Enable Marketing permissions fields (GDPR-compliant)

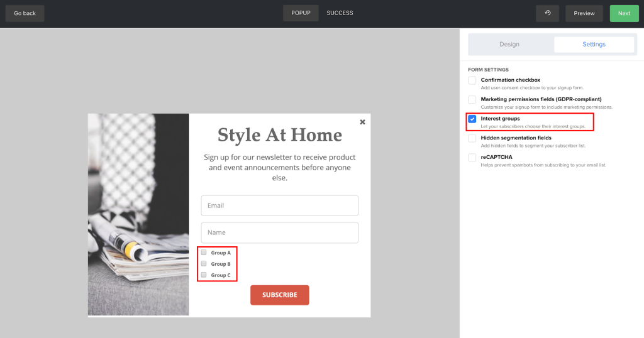coord(472,99)
